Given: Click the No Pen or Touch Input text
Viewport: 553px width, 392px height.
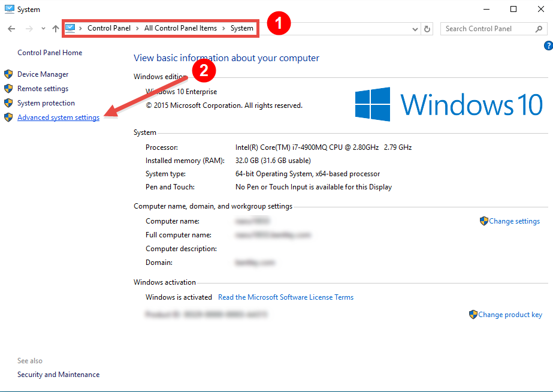Looking at the screenshot, I should (313, 187).
